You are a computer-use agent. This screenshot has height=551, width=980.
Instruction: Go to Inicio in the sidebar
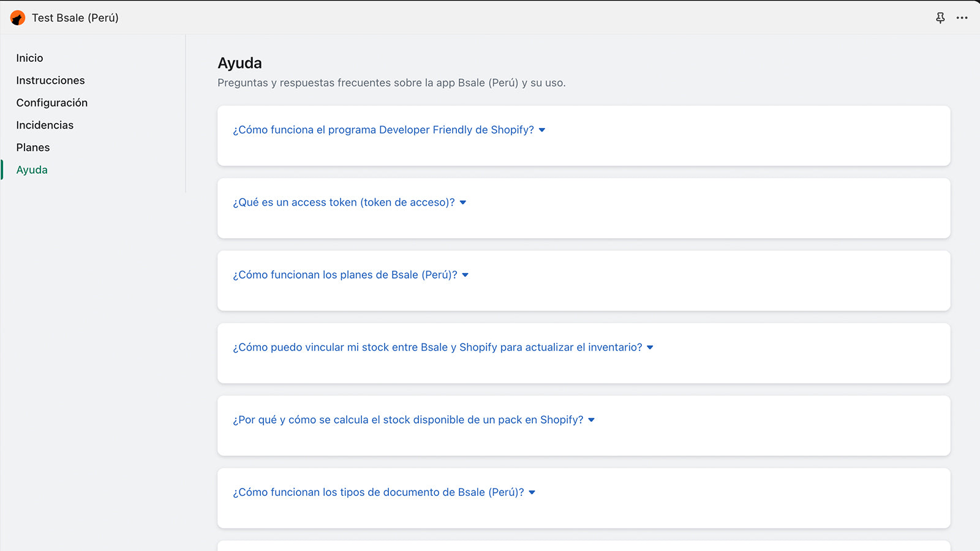[x=29, y=58]
